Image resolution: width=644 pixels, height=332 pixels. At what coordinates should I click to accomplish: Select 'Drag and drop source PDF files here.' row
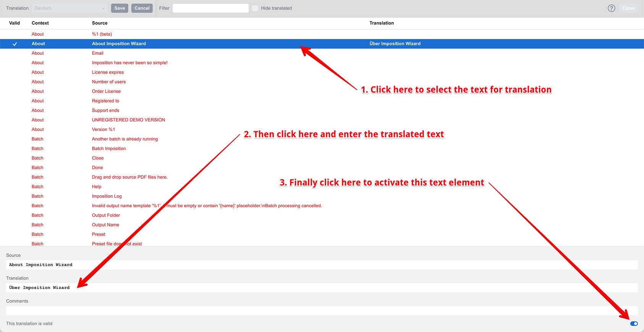point(322,177)
